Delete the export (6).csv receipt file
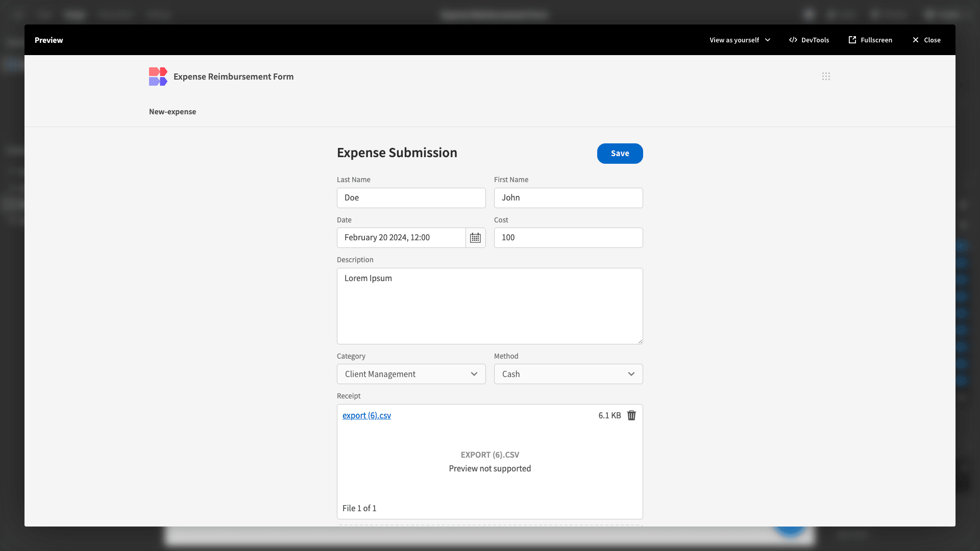The width and height of the screenshot is (980, 551). point(631,415)
